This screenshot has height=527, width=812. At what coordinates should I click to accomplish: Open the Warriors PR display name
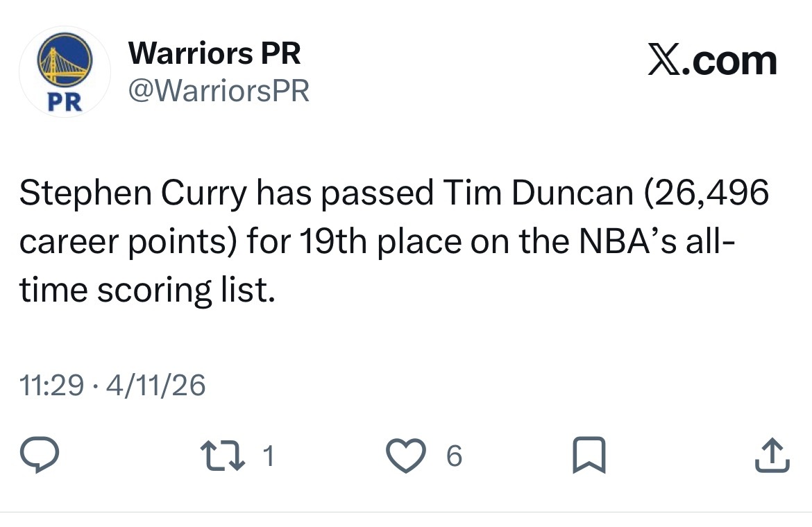215,54
